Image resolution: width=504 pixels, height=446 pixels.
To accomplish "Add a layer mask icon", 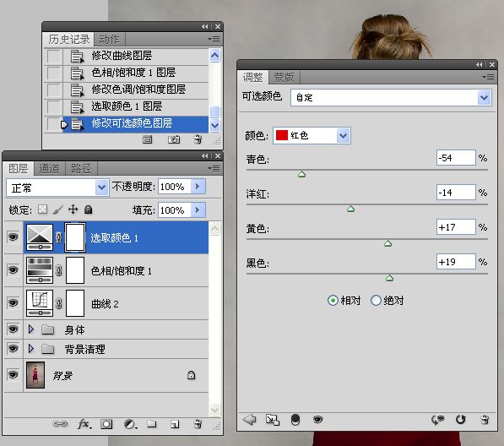I will tap(106, 424).
